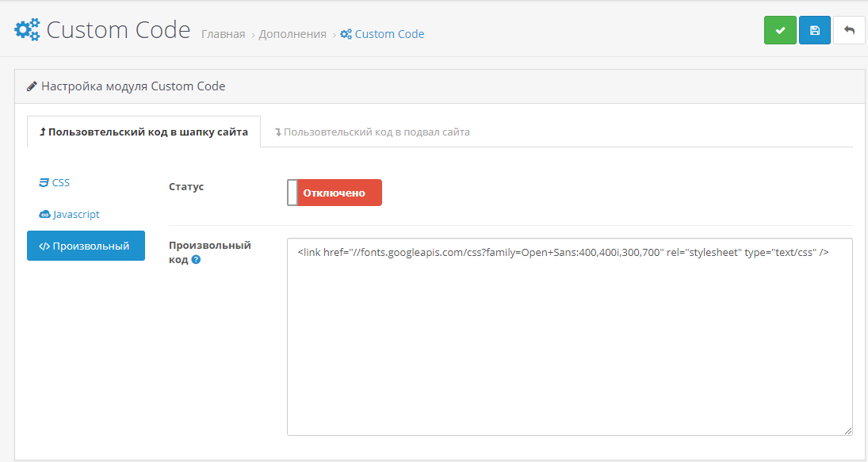Open the Дополнения breadcrumb link
The width and height of the screenshot is (868, 462).
293,34
